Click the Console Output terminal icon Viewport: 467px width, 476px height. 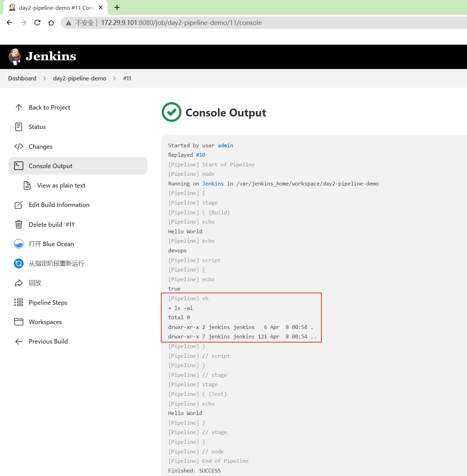click(x=19, y=166)
